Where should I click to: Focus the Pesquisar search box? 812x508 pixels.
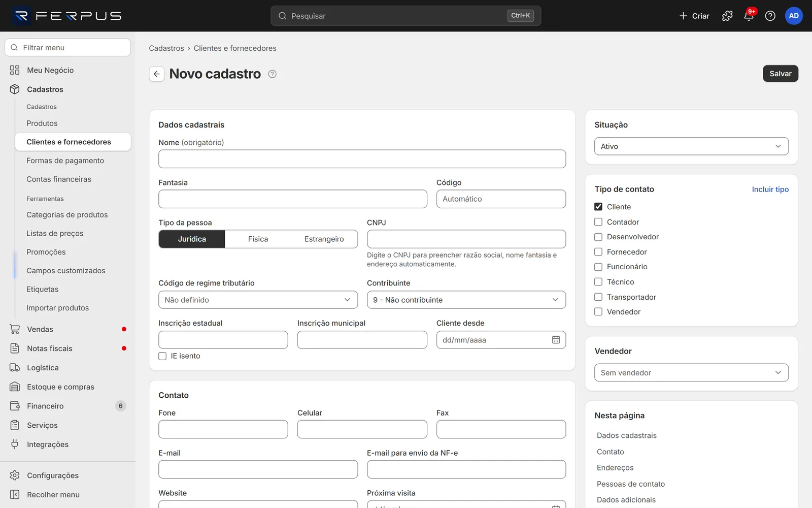click(405, 16)
